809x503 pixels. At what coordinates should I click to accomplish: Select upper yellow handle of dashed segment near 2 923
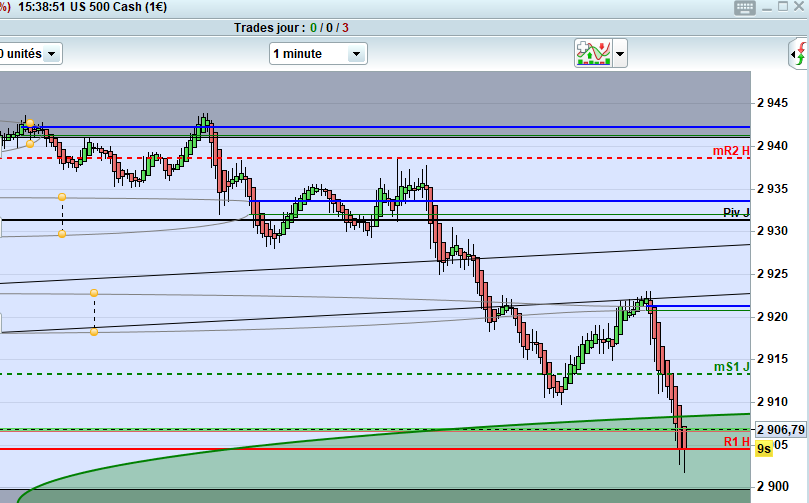tap(94, 293)
